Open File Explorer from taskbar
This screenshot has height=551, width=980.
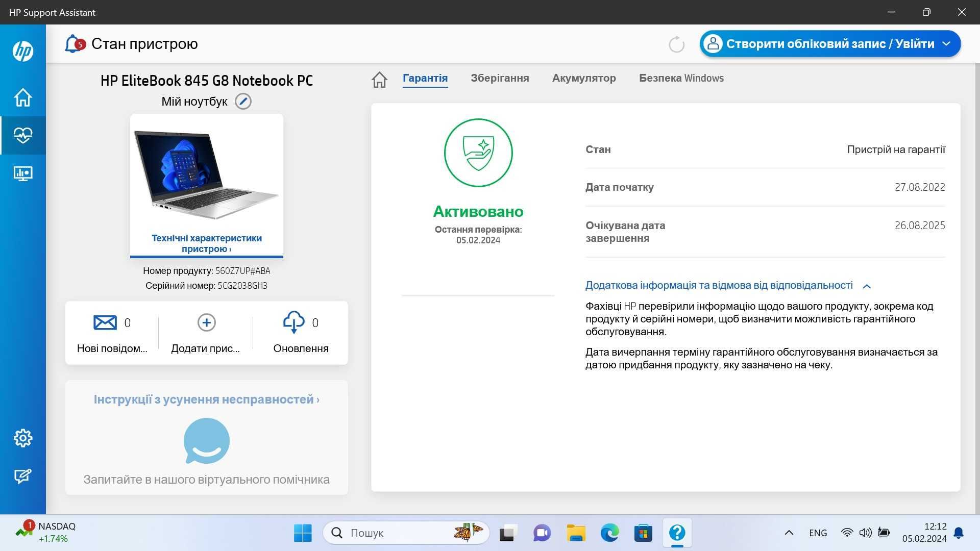coord(576,533)
